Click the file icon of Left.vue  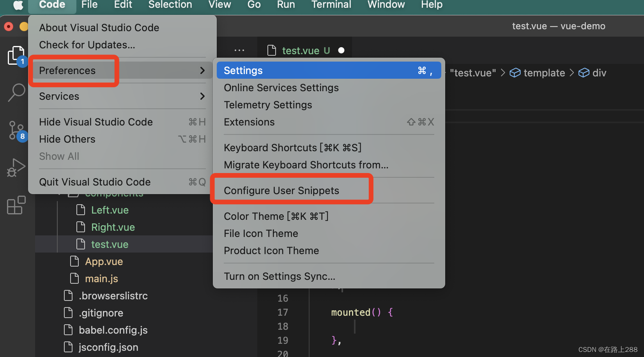81,210
